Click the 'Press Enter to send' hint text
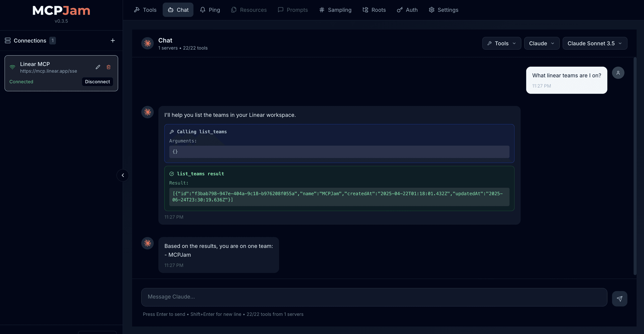This screenshot has width=644, height=334. pos(164,314)
